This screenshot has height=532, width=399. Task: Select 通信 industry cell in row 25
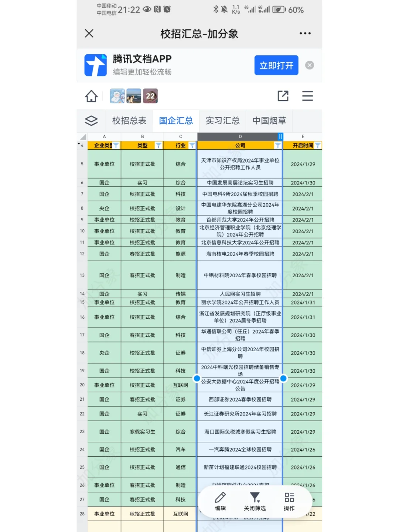coord(180,467)
